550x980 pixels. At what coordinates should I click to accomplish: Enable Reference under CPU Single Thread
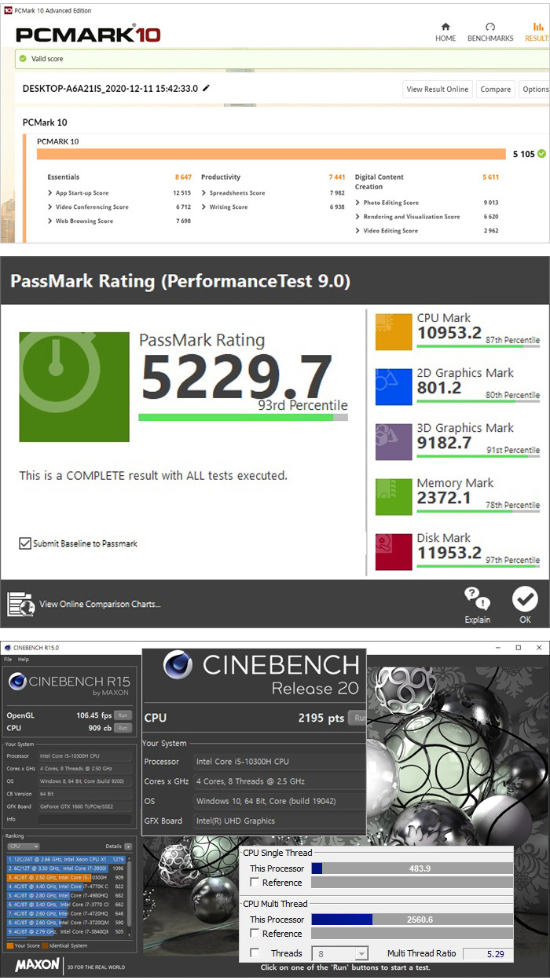254,883
